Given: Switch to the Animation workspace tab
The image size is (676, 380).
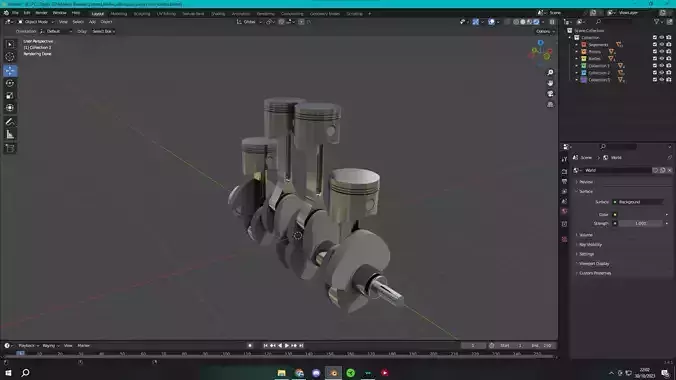Looking at the screenshot, I should click(x=241, y=14).
